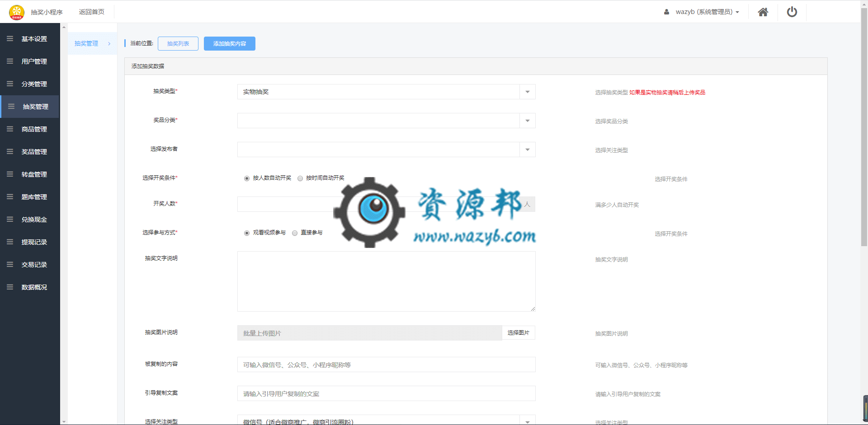
Task: Open the 抽奖类型 dropdown showing 实物抽奖
Action: pos(387,92)
